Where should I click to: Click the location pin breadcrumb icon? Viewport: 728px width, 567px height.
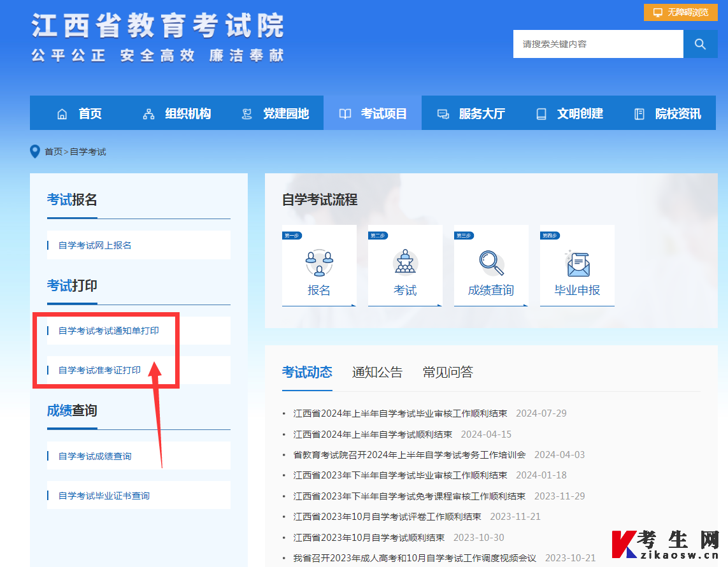point(35,151)
